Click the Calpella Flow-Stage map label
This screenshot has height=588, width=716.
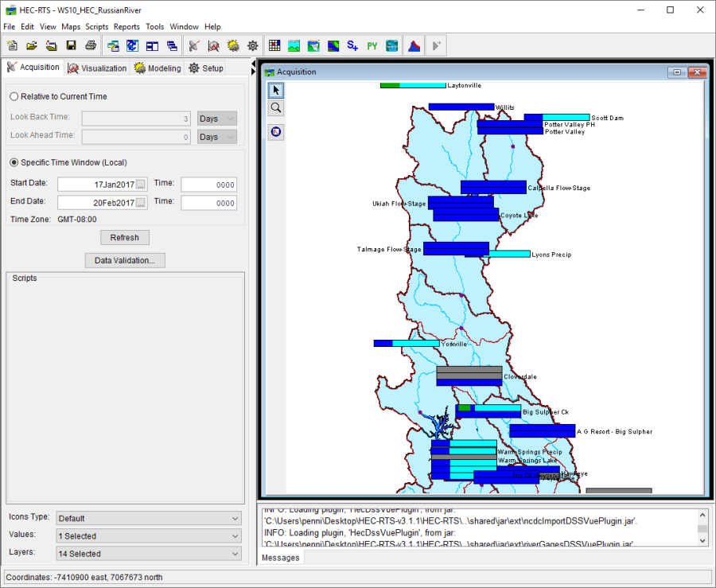559,188
